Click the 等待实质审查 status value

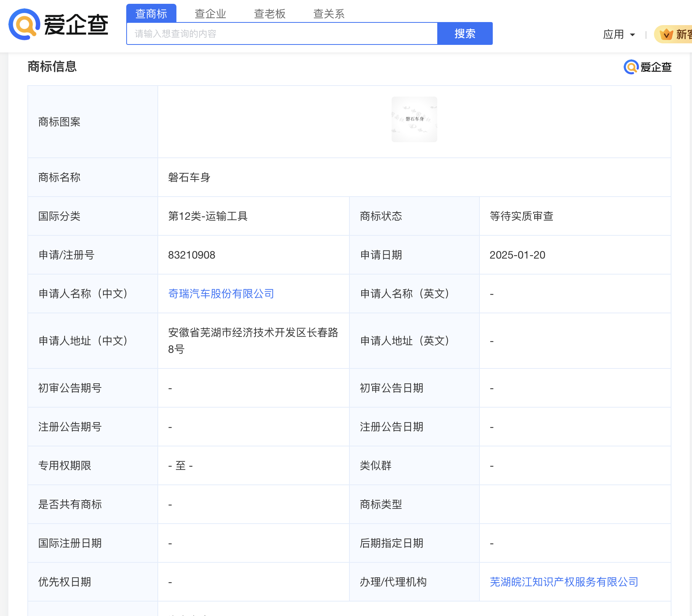522,216
